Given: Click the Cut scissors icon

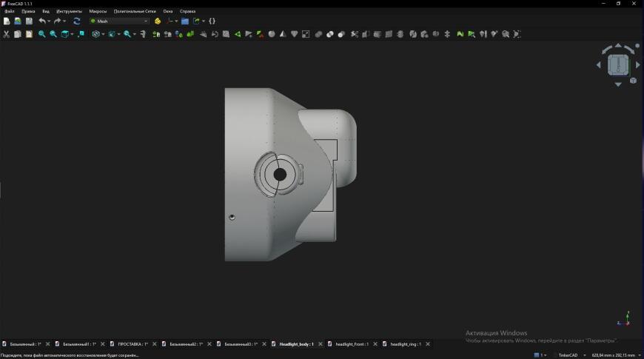Looking at the screenshot, I should pos(6,34).
